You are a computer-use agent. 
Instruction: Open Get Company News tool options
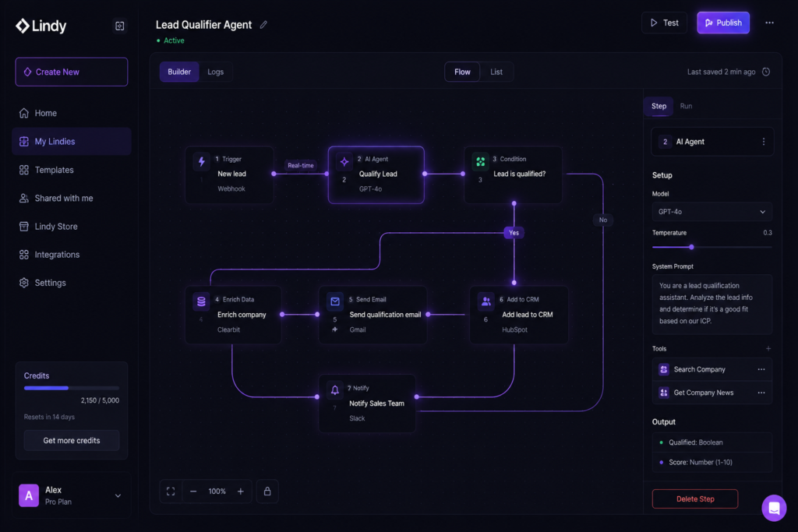point(761,393)
